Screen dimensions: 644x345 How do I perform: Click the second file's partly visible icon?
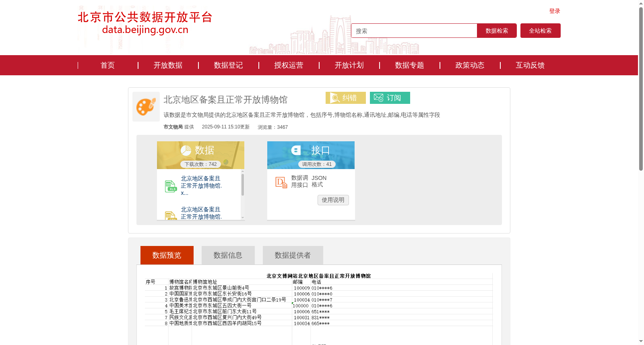coord(171,215)
